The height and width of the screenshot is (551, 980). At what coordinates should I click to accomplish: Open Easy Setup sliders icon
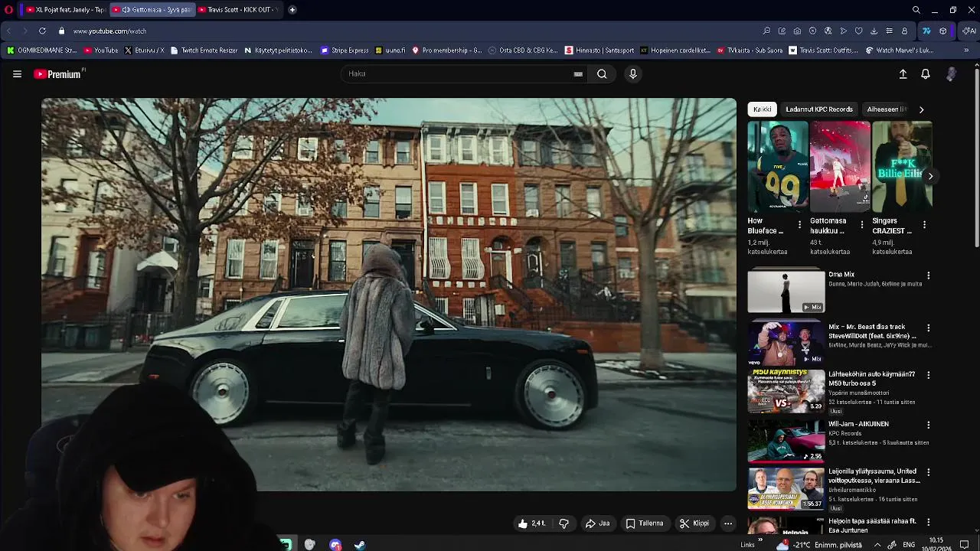point(889,31)
